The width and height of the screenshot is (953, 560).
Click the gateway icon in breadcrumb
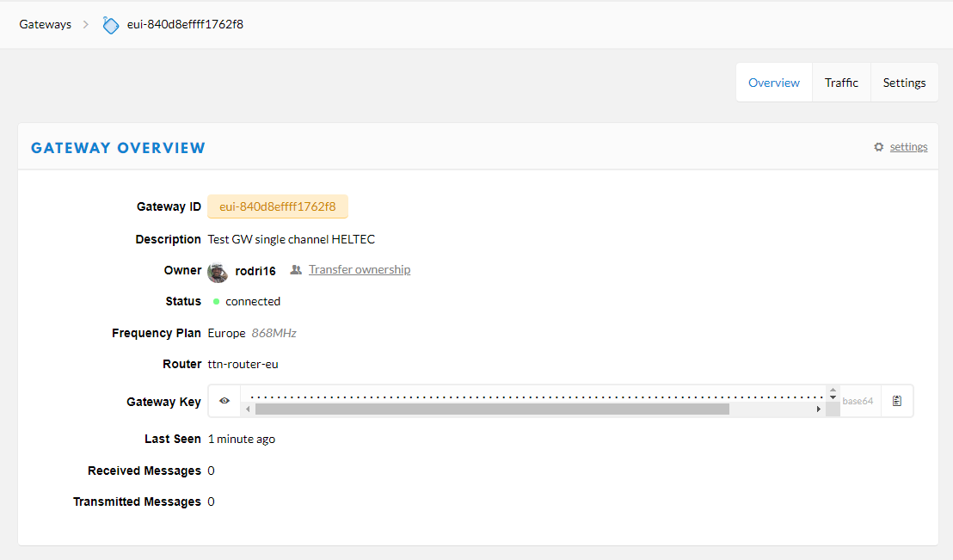tap(111, 25)
